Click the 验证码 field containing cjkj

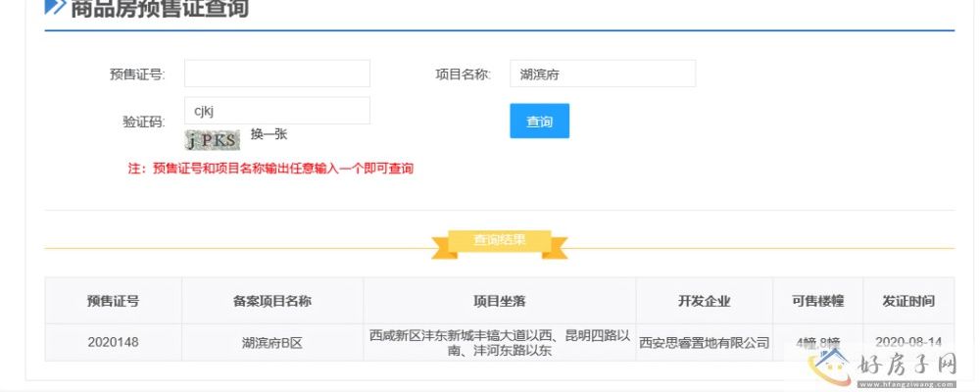pyautogui.click(x=276, y=111)
